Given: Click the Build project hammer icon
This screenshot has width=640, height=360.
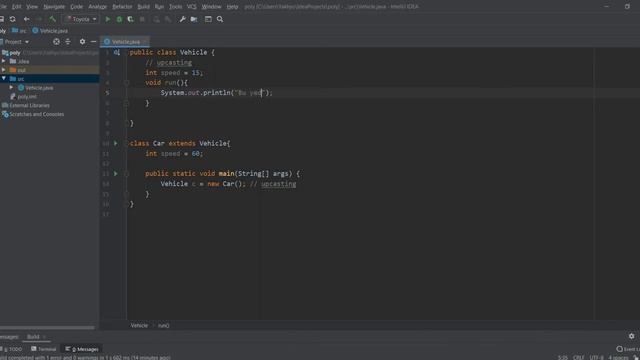Looking at the screenshot, I should tap(52, 19).
